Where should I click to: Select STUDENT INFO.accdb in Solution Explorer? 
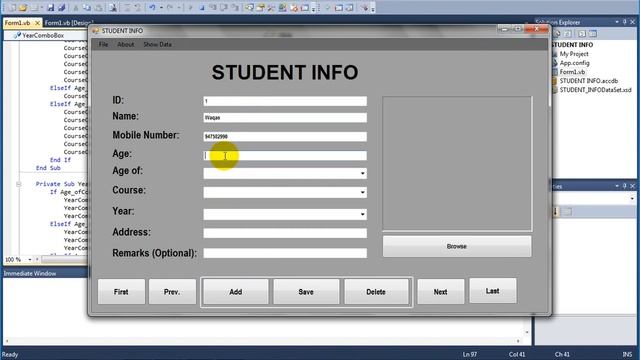[589, 81]
